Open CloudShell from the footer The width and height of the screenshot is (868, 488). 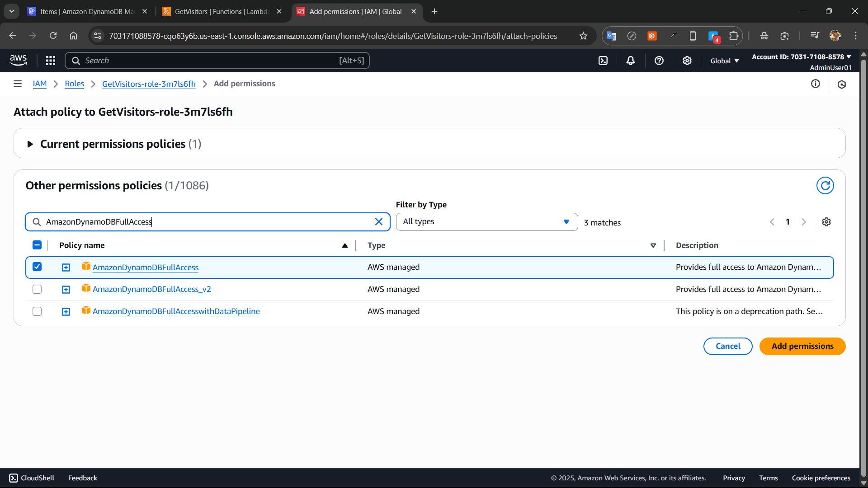[32, 478]
